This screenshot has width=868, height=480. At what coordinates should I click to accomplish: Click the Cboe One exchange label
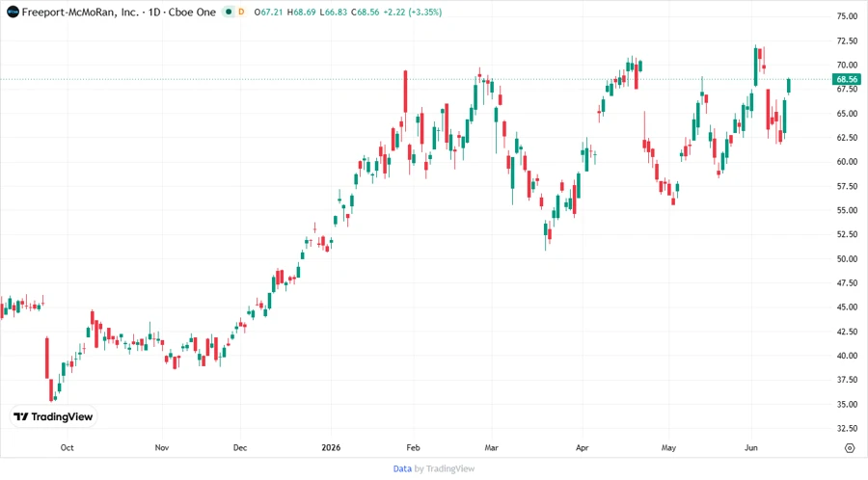point(192,13)
